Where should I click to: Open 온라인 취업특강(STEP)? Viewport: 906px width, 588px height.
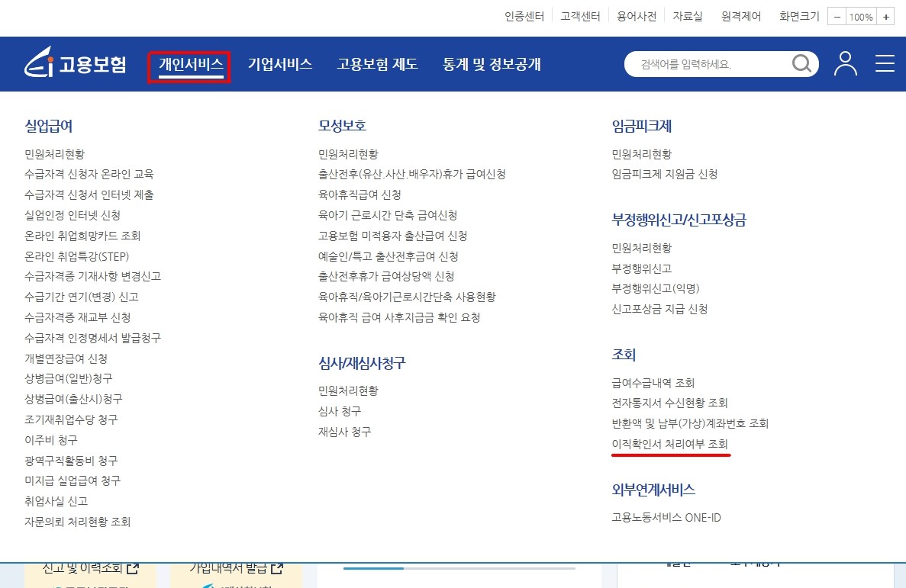[77, 256]
